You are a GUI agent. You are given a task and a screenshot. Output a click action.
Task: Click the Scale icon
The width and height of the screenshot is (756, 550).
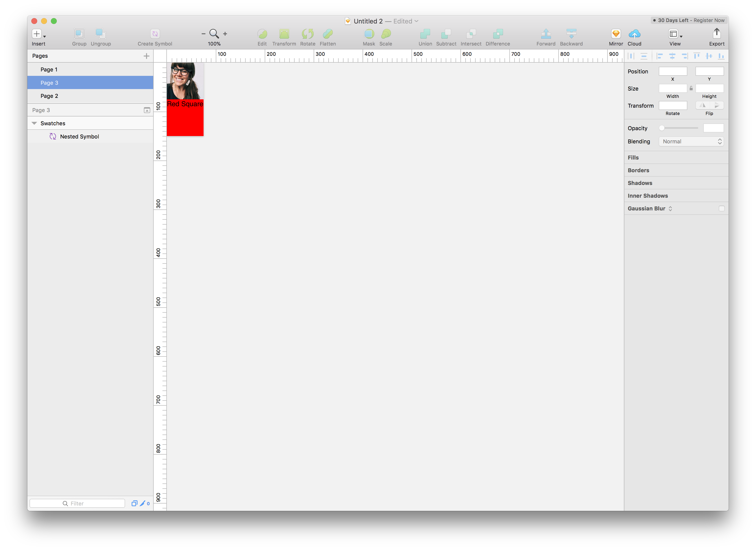(386, 34)
